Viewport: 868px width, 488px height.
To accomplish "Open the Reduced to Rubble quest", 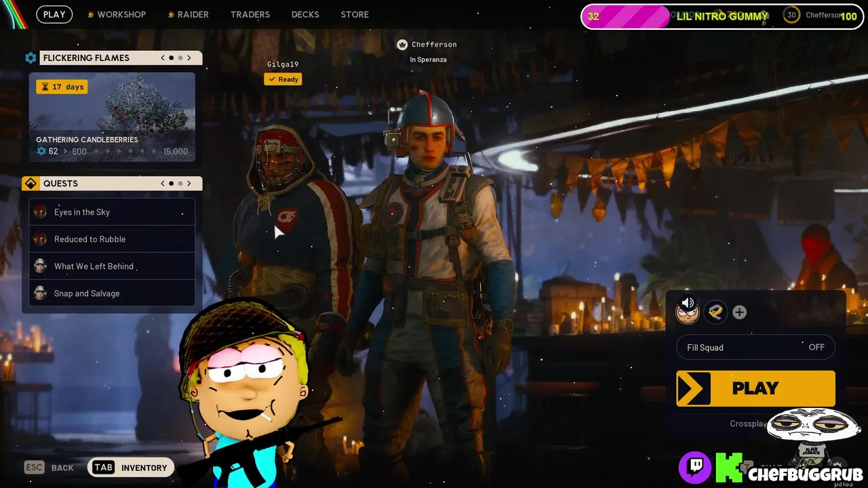I will [x=112, y=239].
